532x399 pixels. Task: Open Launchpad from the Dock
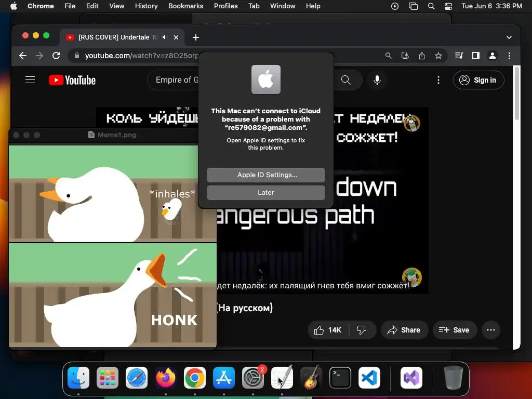coord(108,378)
